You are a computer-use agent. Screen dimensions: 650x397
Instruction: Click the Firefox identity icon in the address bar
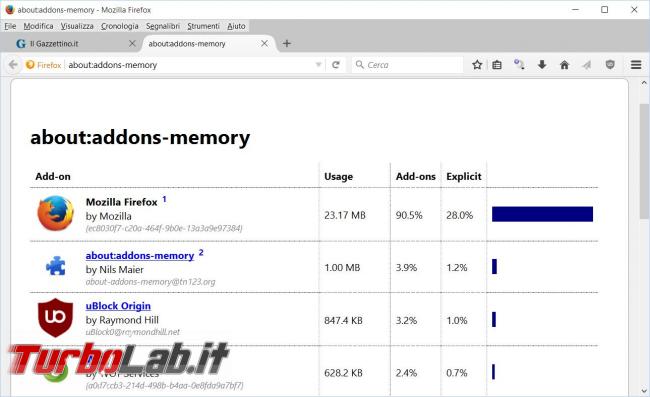pyautogui.click(x=30, y=65)
